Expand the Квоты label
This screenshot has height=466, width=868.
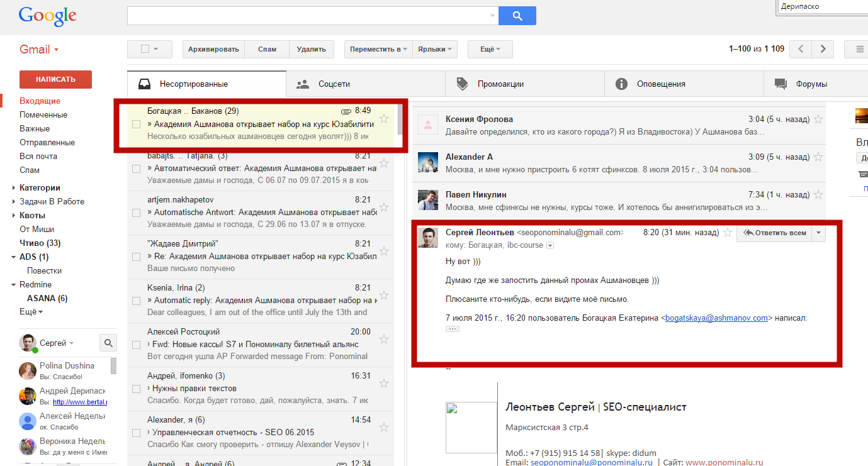pyautogui.click(x=14, y=215)
